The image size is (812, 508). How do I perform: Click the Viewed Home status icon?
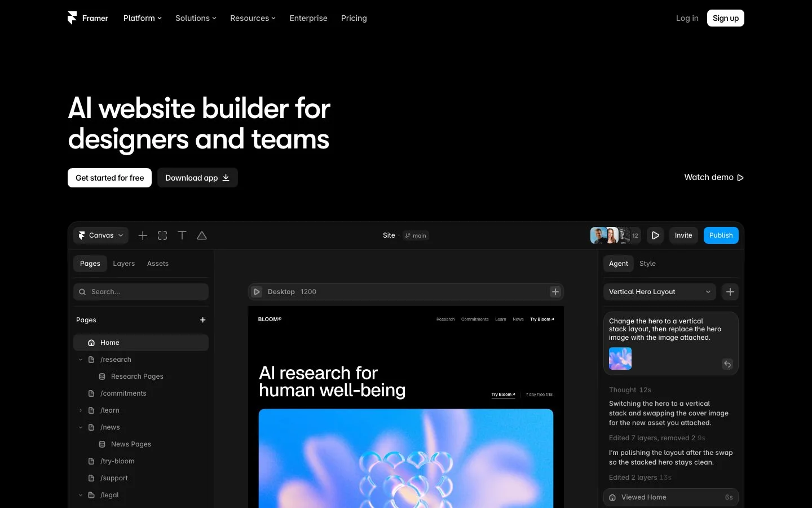point(613,497)
